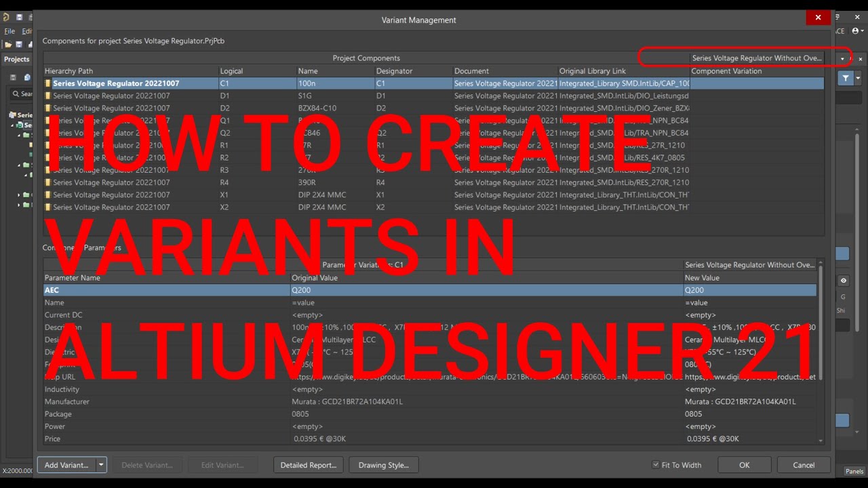
Task: Click component icon on the C1 row
Action: (48, 83)
